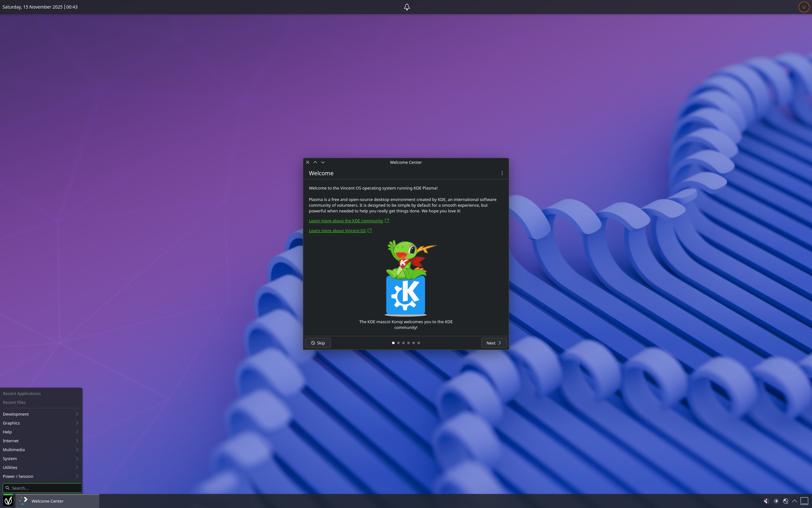Click the Skip button
The width and height of the screenshot is (812, 508).
coord(318,343)
